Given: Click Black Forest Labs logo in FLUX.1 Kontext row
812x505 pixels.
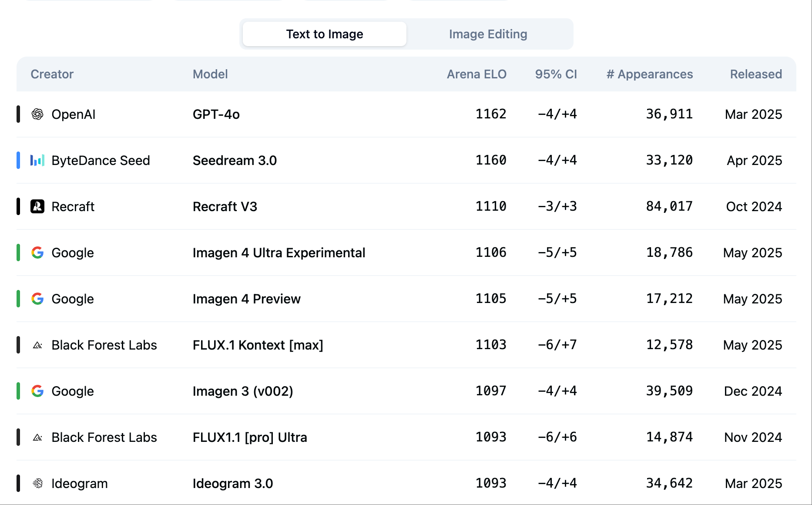Looking at the screenshot, I should pos(37,345).
